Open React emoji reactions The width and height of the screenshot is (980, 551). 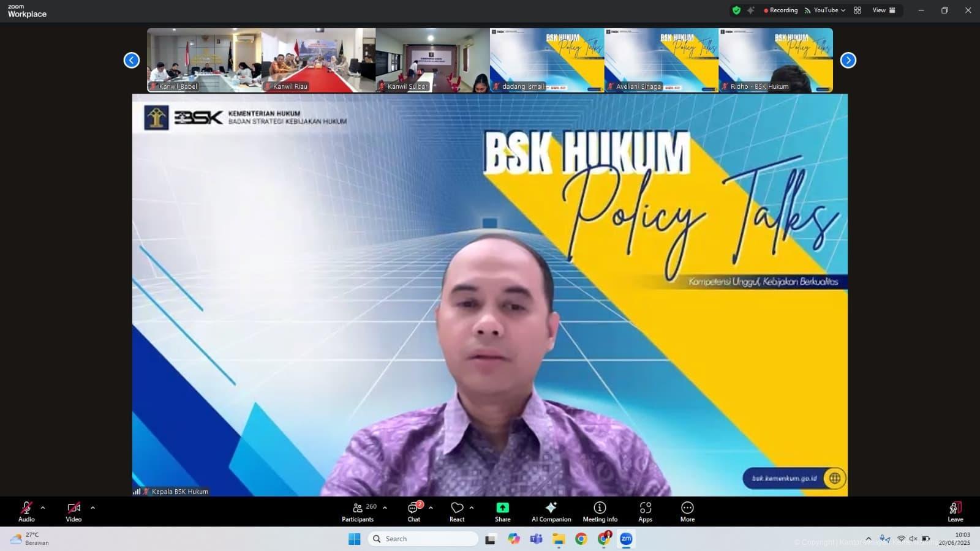click(x=457, y=511)
